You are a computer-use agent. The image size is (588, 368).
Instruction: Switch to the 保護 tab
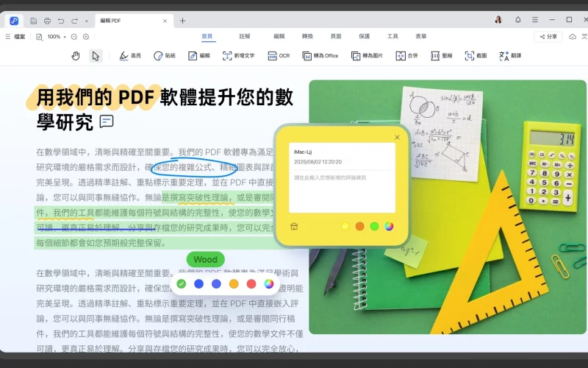(365, 36)
